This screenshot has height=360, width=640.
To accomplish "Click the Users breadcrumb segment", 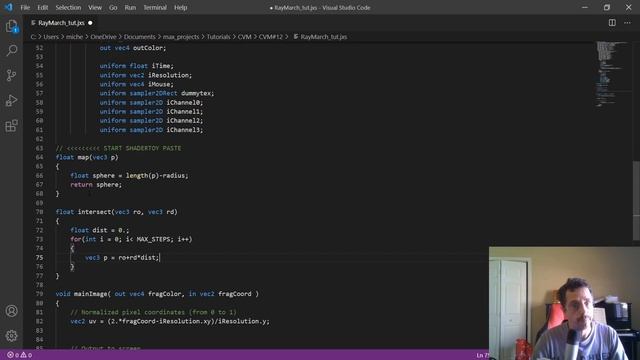I will [51, 37].
